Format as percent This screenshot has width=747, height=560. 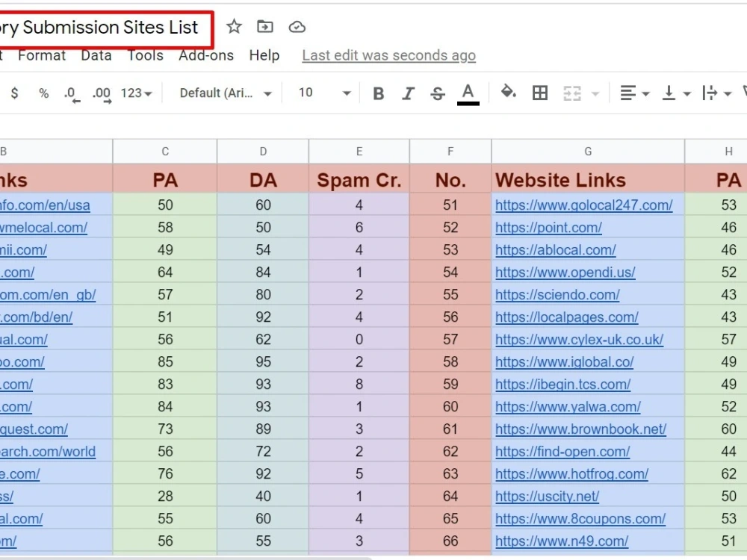44,93
